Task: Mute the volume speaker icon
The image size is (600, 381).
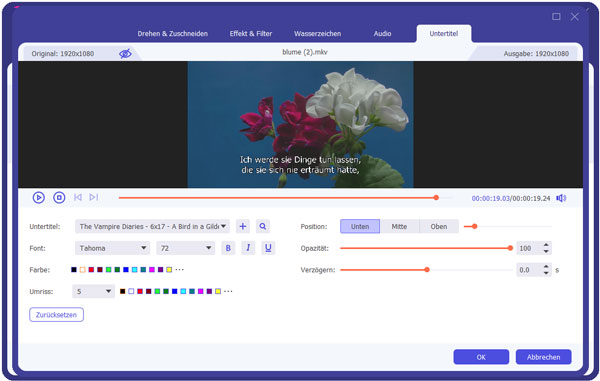Action: (561, 198)
